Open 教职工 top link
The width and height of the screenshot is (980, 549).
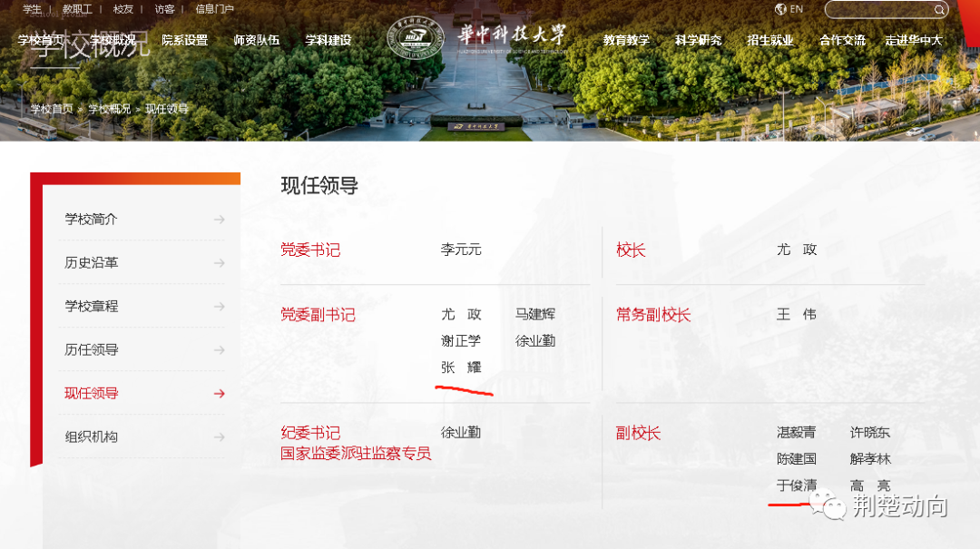point(77,9)
